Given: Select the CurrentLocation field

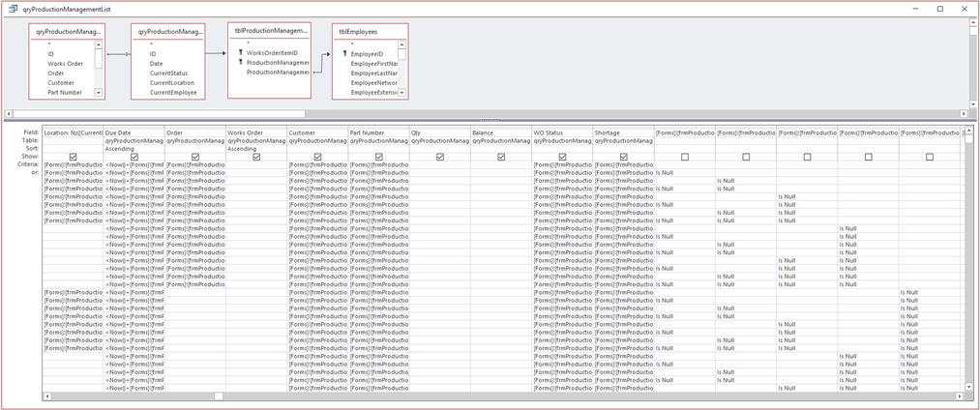Looking at the screenshot, I should (x=171, y=82).
